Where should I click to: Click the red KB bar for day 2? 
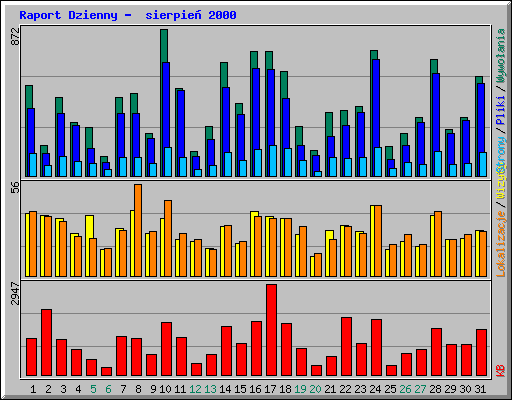click(46, 343)
